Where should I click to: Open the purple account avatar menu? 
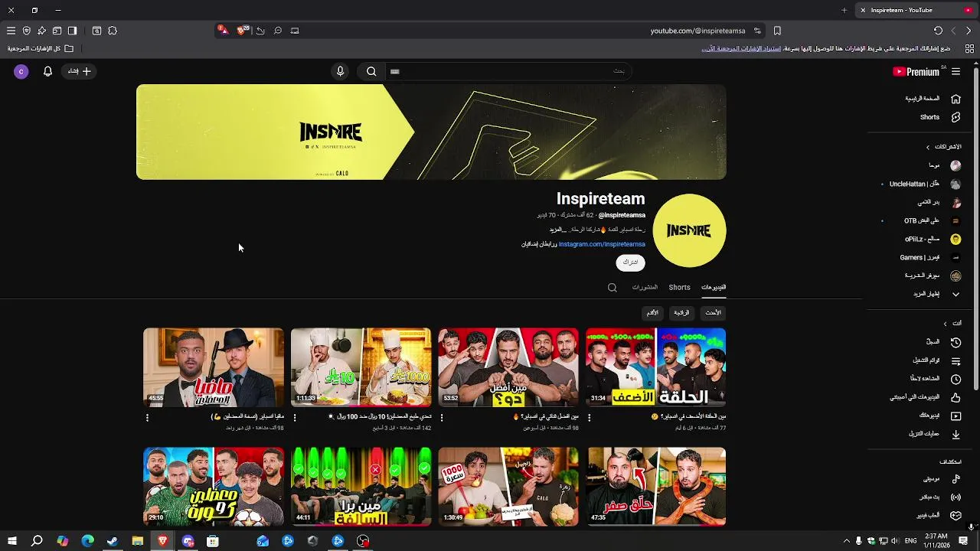point(21,71)
